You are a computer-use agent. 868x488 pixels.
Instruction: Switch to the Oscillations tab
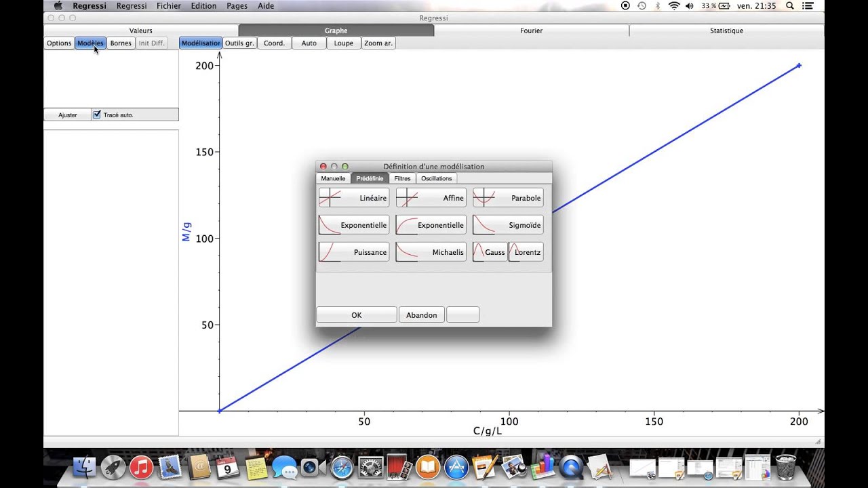[436, 178]
